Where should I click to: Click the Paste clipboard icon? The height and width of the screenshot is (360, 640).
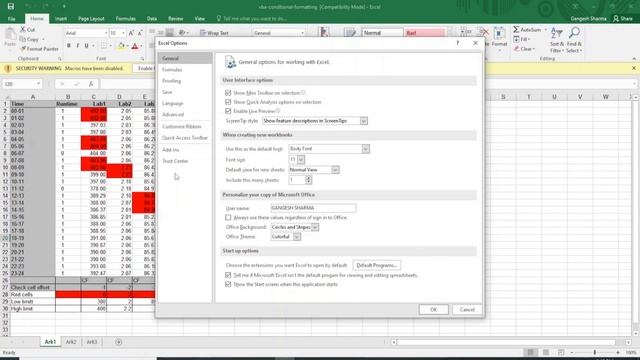pos(10,34)
